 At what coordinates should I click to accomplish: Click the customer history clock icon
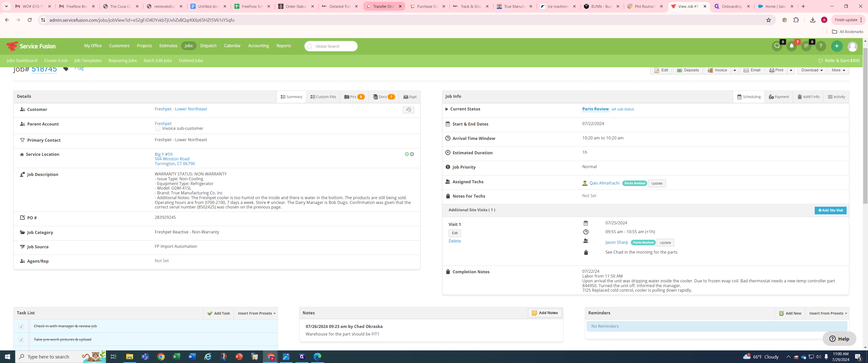408,110
